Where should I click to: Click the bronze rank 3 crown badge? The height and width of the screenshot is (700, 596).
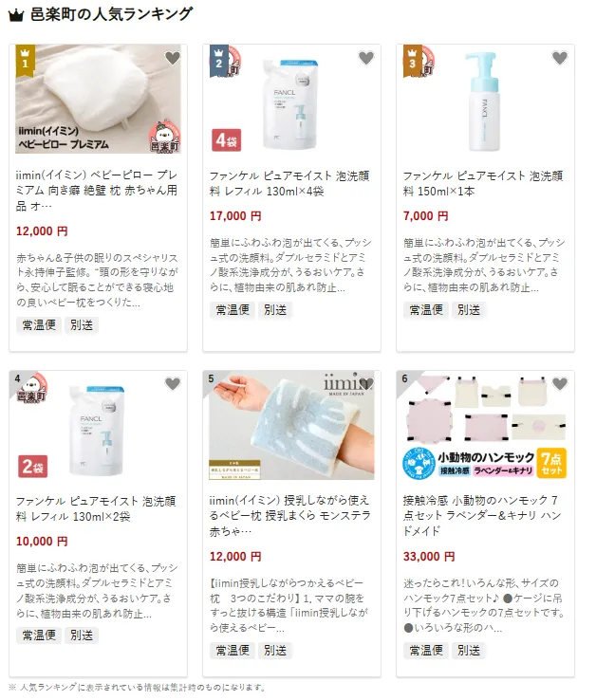coord(413,60)
